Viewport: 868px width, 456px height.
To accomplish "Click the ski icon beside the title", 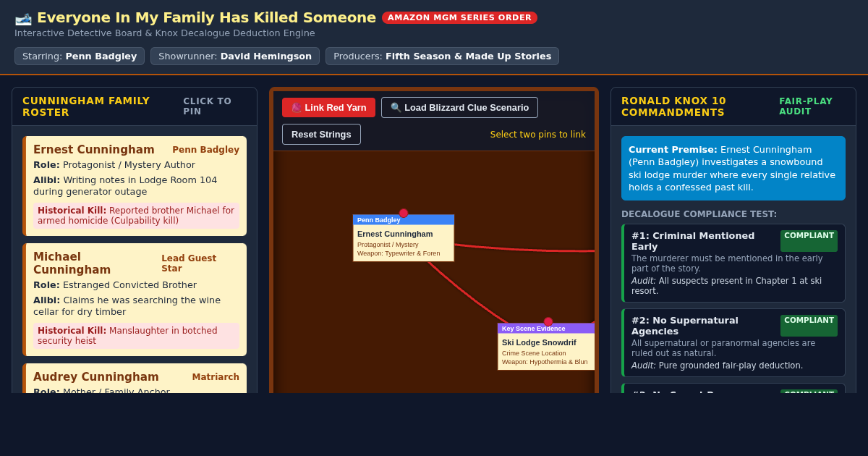I will [x=23, y=18].
